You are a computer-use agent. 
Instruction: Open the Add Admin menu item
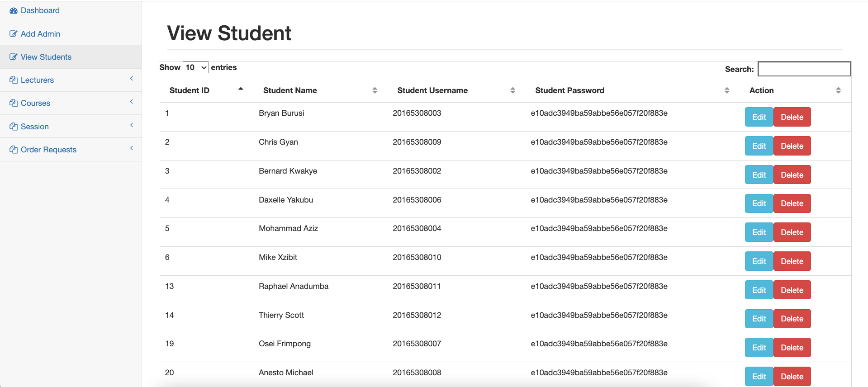[x=71, y=34]
